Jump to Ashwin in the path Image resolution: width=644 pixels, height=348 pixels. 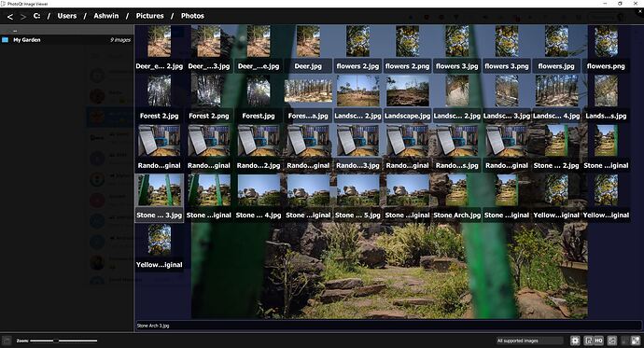[106, 16]
